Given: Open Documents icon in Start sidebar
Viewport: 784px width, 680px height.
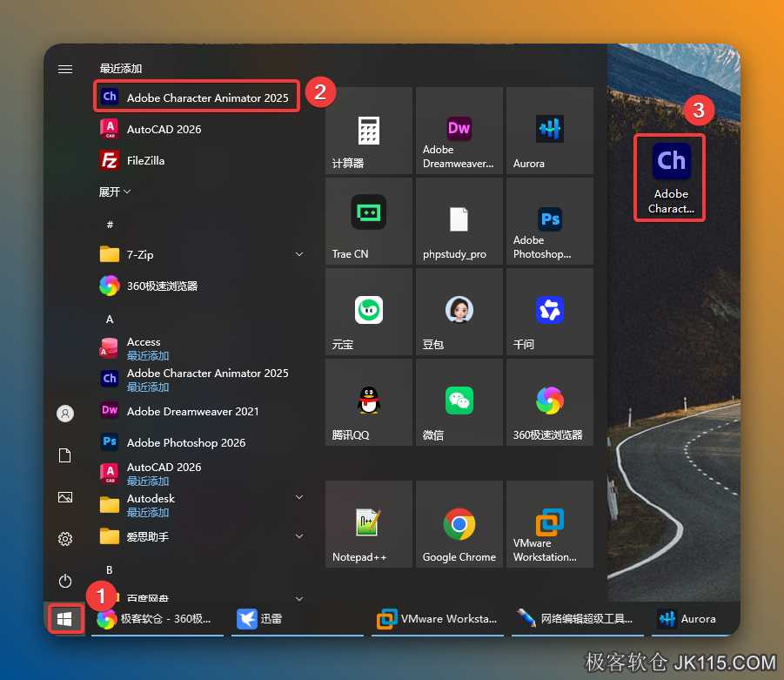Looking at the screenshot, I should [65, 455].
